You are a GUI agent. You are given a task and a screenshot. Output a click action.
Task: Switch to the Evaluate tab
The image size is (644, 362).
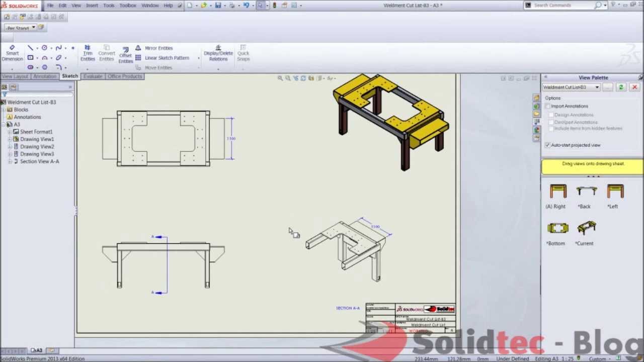tap(93, 76)
